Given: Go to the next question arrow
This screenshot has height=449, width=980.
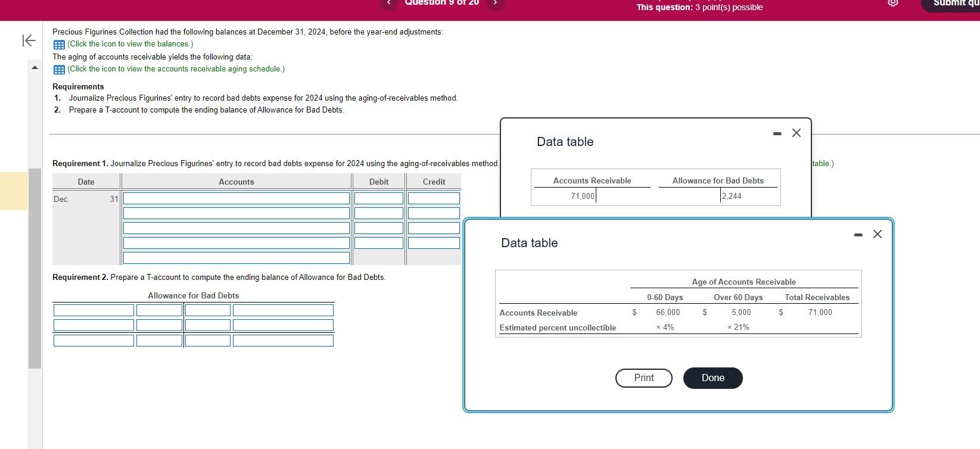Looking at the screenshot, I should coord(495,3).
